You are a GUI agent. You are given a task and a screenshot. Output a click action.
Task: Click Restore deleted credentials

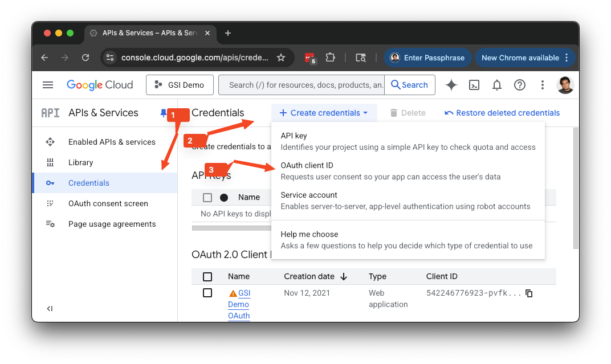(502, 113)
